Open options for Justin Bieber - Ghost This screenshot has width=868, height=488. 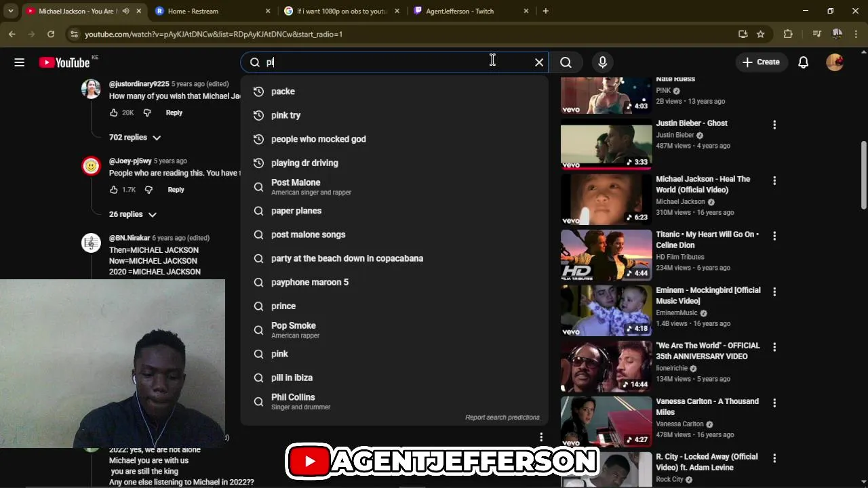tap(774, 125)
